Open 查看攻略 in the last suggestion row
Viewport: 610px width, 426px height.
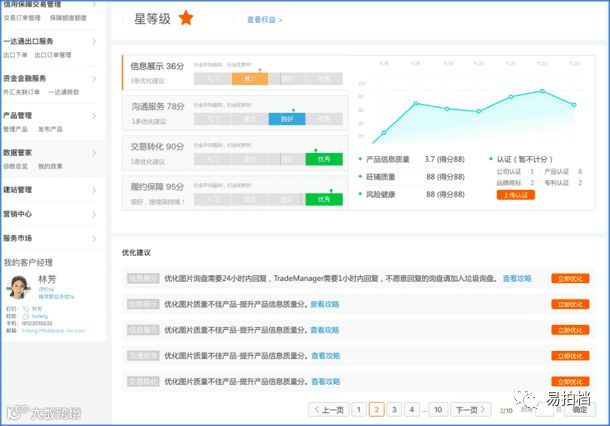[x=326, y=382]
